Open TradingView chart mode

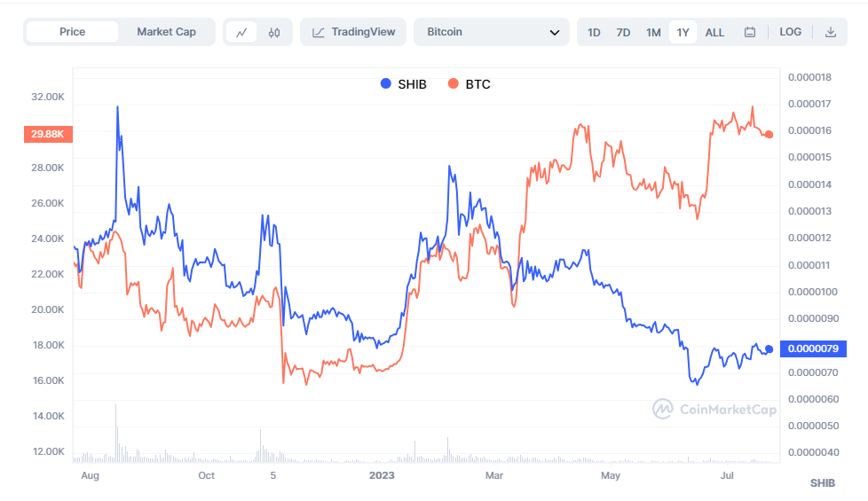[x=353, y=32]
